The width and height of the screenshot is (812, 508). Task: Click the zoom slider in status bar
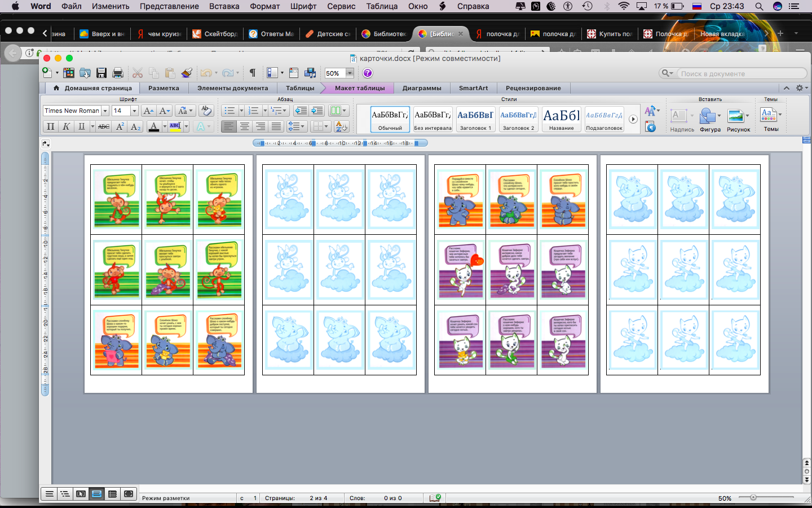753,498
